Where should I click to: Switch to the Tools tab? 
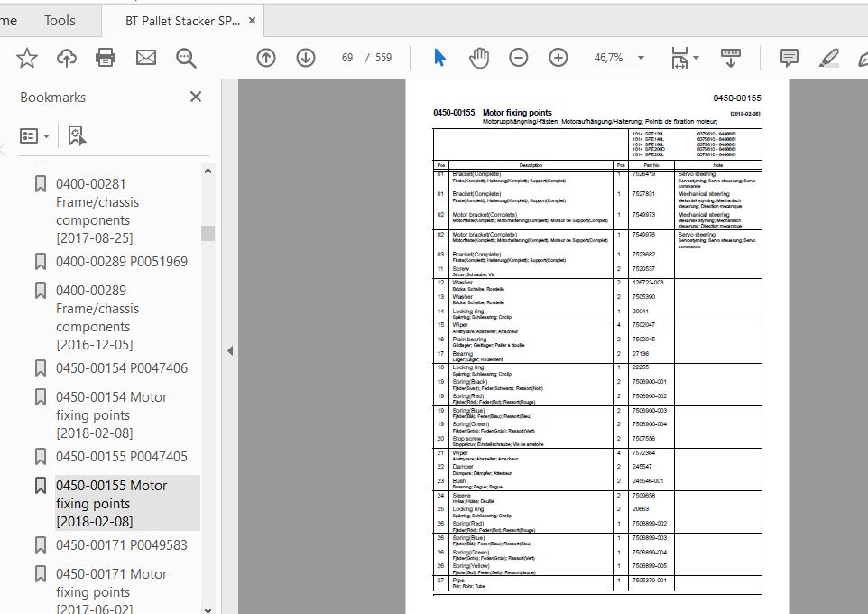pos(60,21)
